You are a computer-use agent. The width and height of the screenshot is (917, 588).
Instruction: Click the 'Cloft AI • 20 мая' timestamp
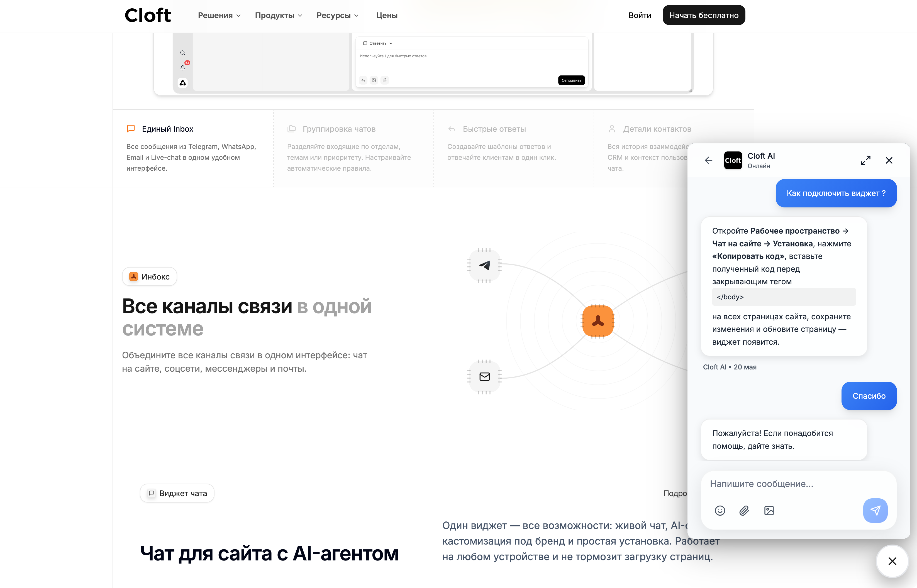click(x=730, y=367)
